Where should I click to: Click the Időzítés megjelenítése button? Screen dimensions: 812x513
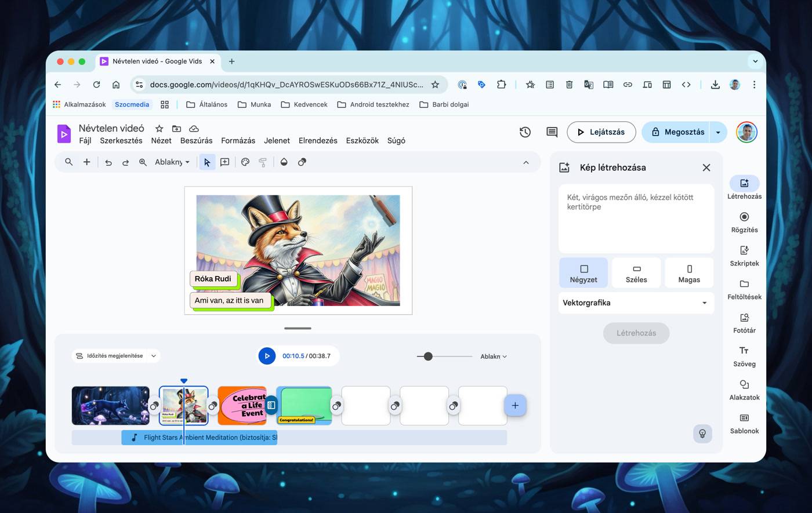pyautogui.click(x=110, y=356)
